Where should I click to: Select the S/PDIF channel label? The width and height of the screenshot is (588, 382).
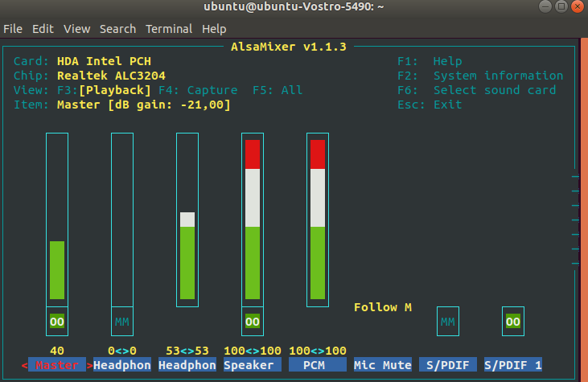tap(448, 365)
